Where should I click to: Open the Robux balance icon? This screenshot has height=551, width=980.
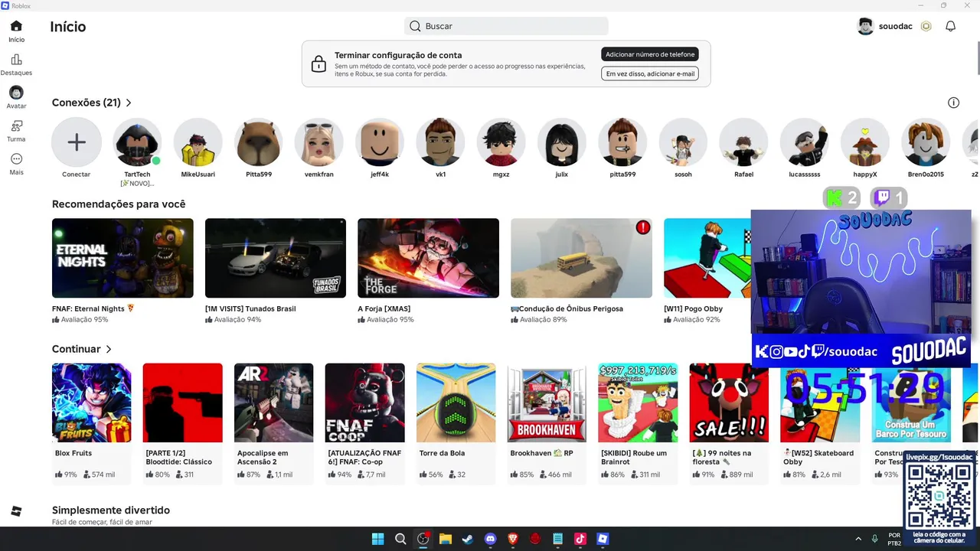click(x=926, y=26)
